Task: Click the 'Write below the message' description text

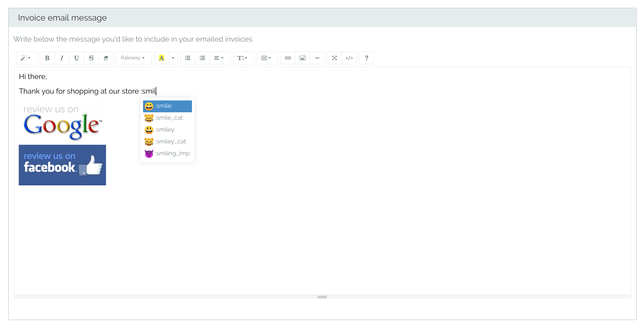Action: pos(133,39)
